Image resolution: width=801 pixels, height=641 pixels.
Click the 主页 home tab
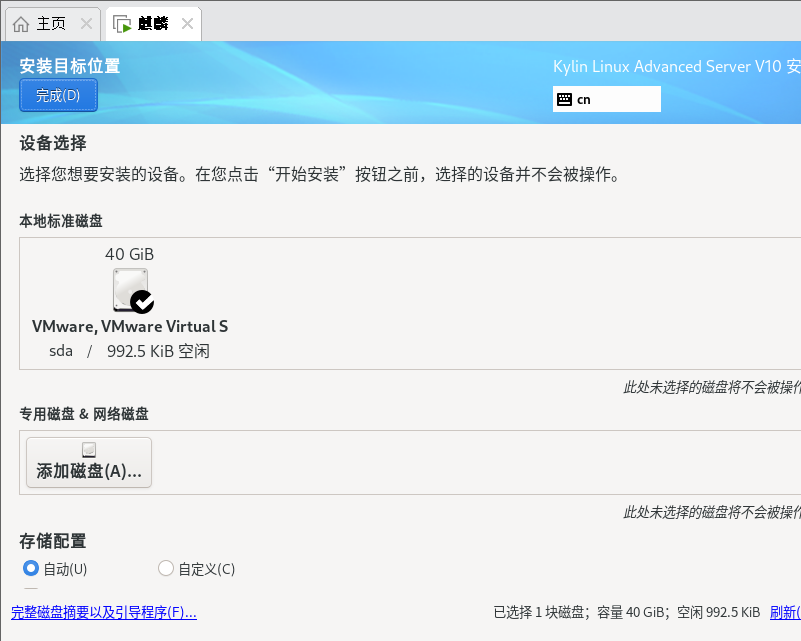point(52,23)
